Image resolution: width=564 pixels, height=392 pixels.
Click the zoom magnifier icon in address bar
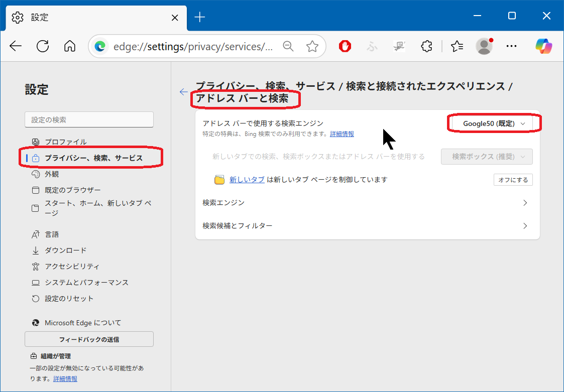(288, 47)
